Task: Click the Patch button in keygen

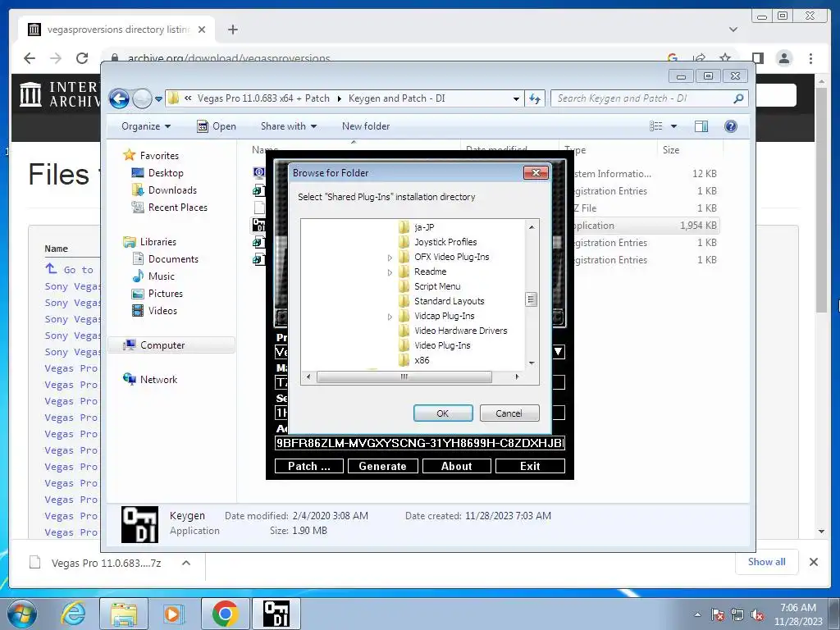Action: tap(309, 466)
